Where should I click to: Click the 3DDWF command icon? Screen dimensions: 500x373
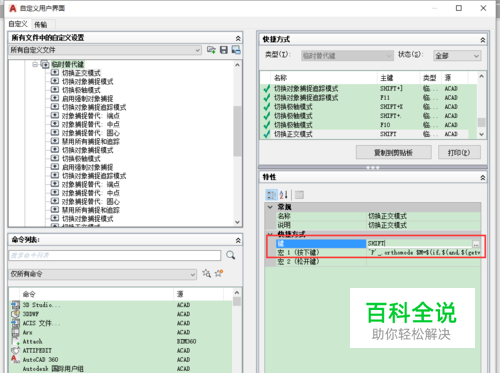pos(15,314)
